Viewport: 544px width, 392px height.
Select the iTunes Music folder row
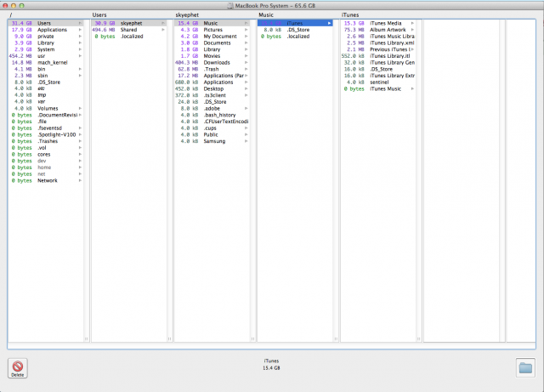tap(378, 89)
